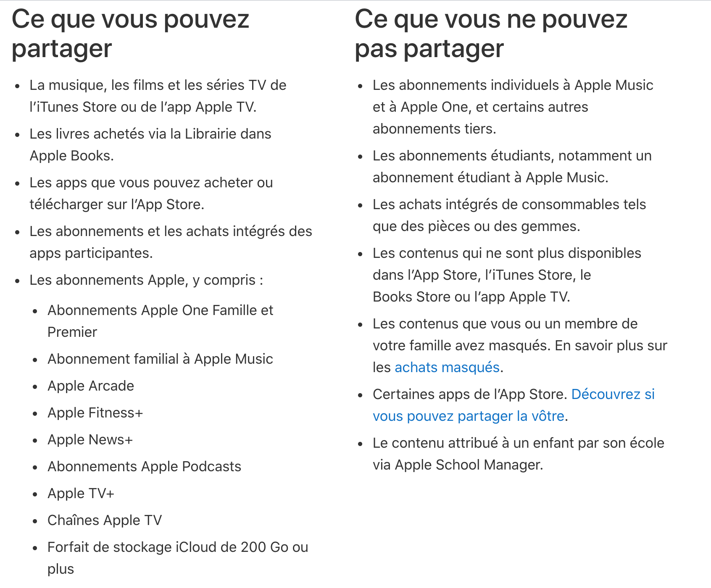
Task: Open the "achats masqués" link
Action: (x=447, y=367)
